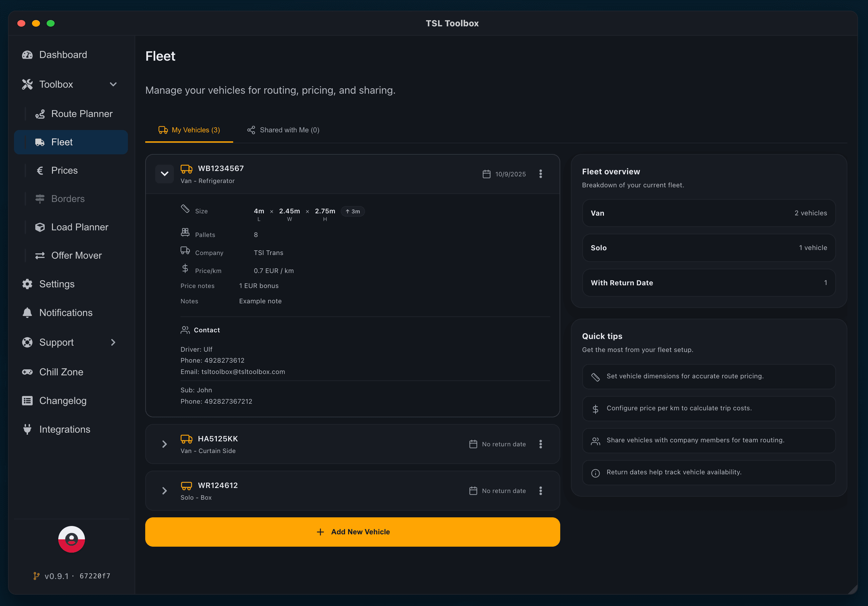Click the Example note text

click(x=260, y=301)
